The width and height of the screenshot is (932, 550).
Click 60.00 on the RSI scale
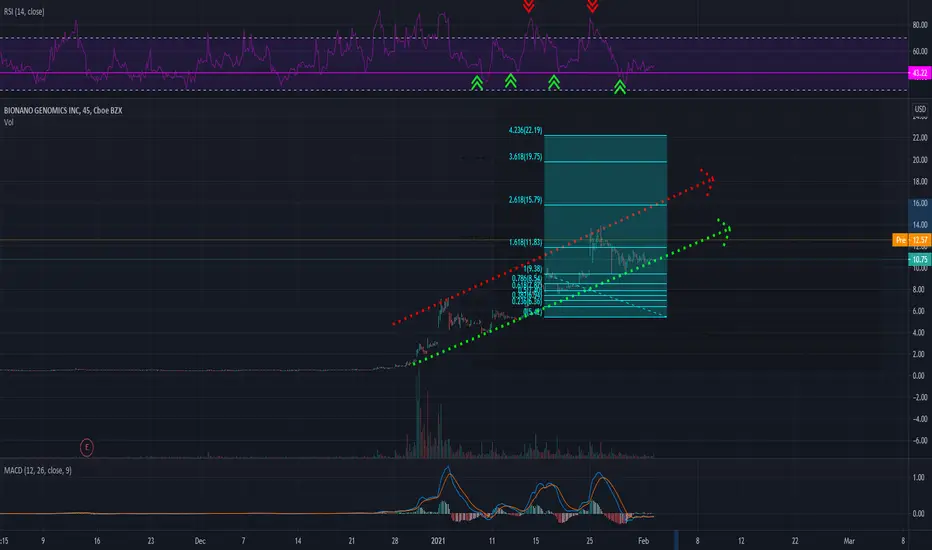920,52
